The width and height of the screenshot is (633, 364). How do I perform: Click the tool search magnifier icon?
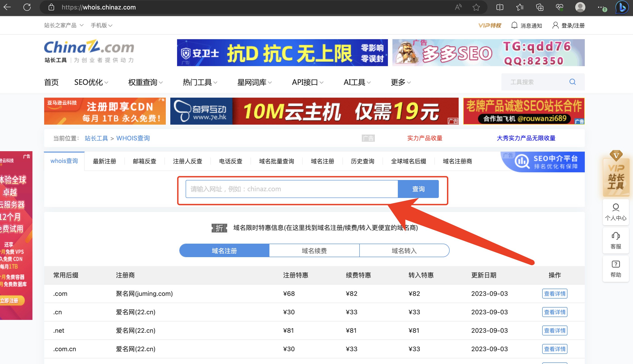[572, 82]
